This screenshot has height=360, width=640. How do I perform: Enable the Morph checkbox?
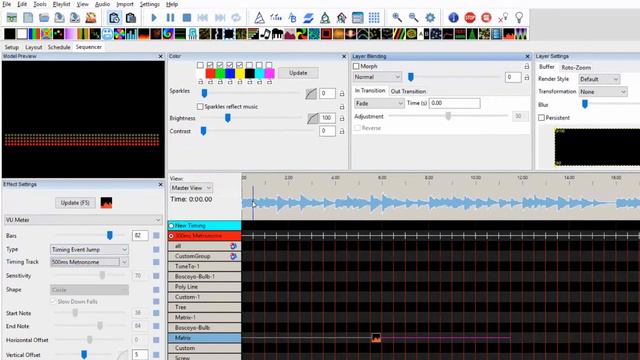356,66
